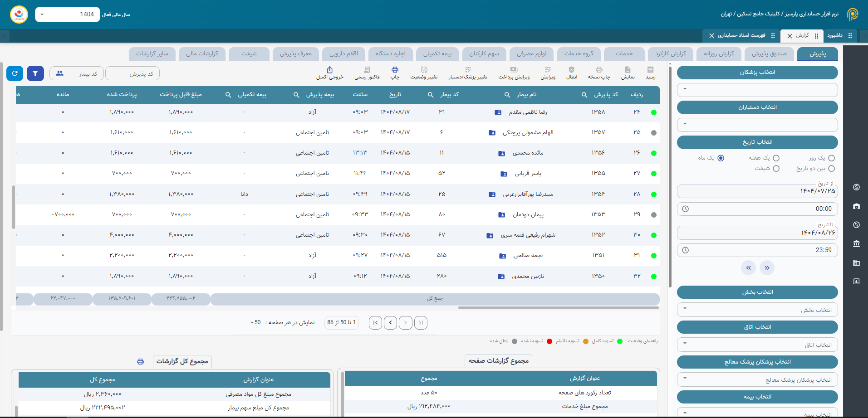
Task: Click the انتخاب تاریخ header button
Action: (x=757, y=142)
